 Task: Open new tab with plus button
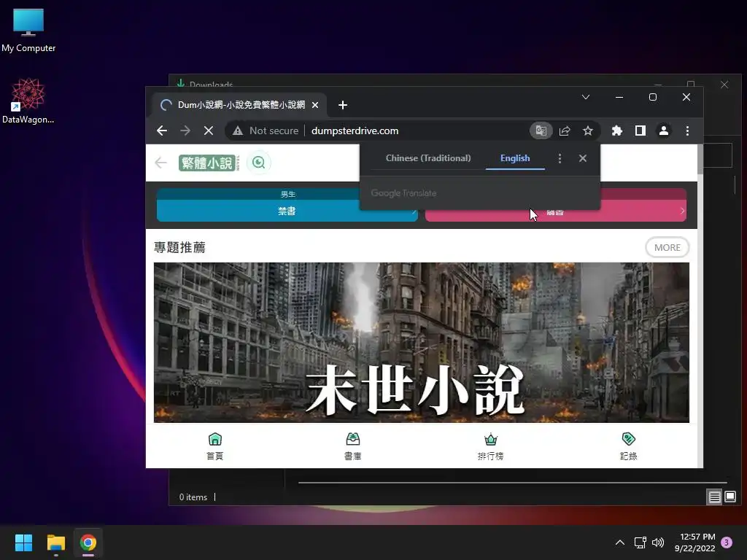point(343,105)
